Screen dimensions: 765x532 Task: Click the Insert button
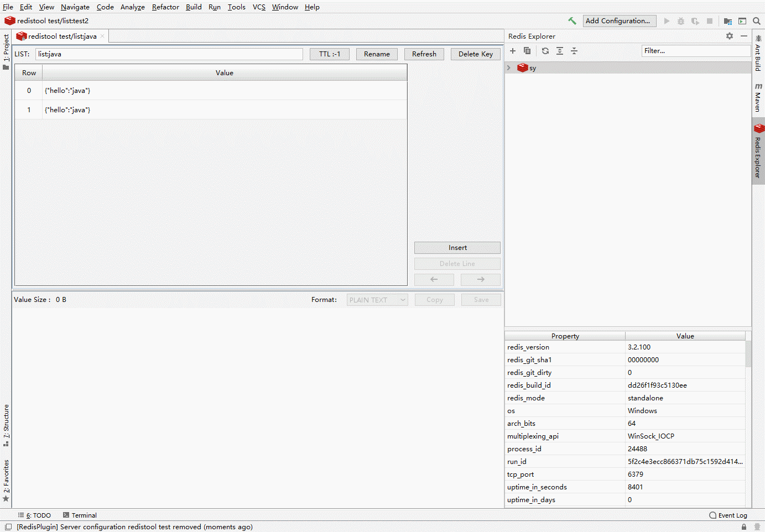[x=457, y=248]
